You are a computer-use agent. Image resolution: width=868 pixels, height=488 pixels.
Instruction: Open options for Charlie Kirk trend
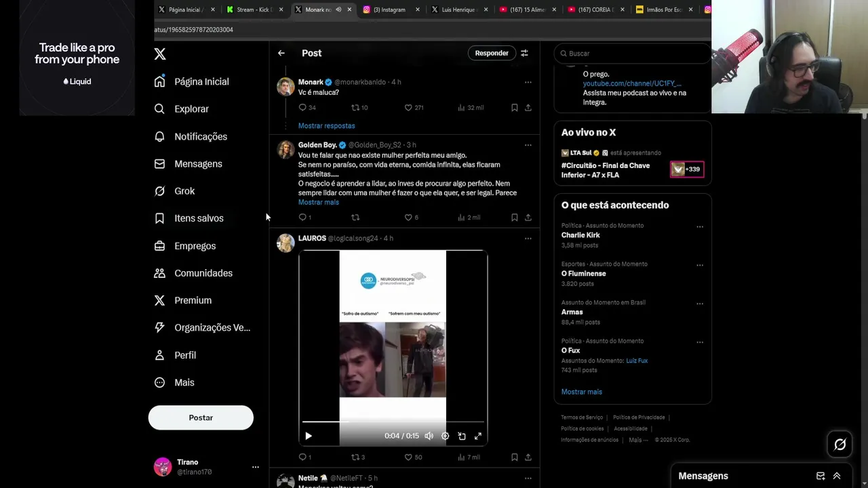pyautogui.click(x=700, y=227)
